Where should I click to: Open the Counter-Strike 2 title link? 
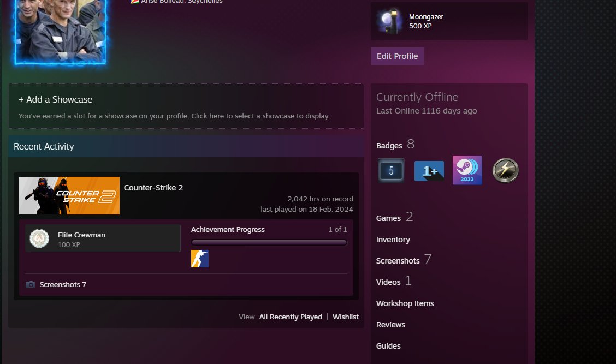(153, 188)
